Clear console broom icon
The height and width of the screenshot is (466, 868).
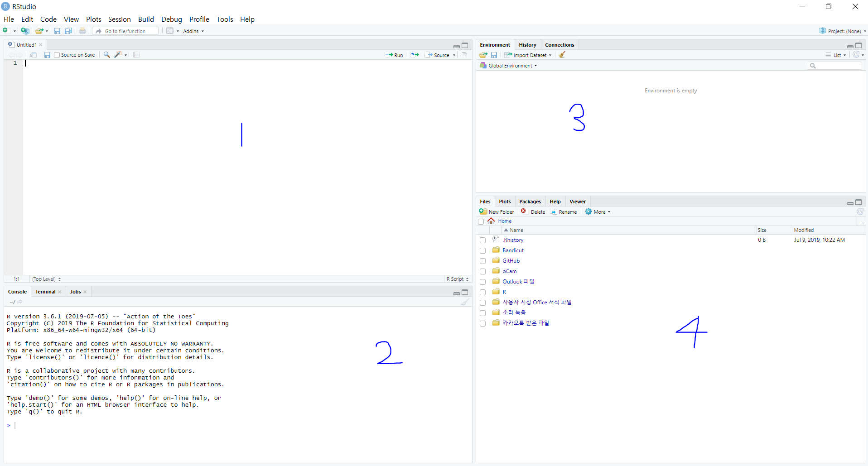[465, 302]
